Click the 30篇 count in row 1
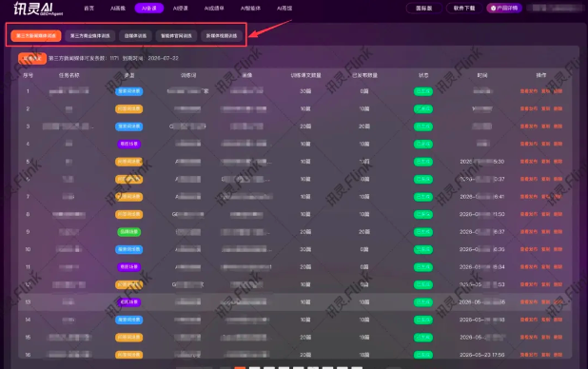The width and height of the screenshot is (588, 369). (305, 91)
